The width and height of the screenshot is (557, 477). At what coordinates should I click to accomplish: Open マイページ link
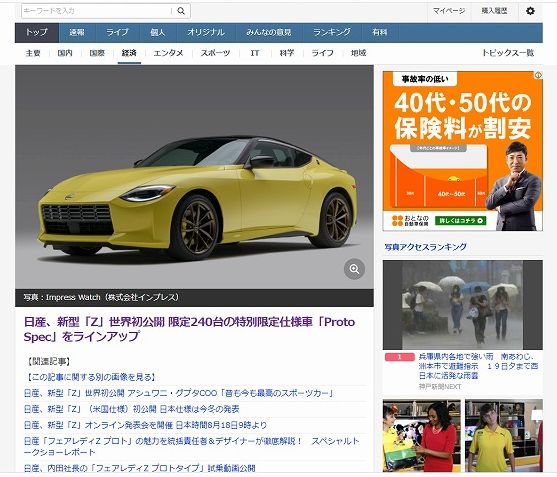pos(449,11)
